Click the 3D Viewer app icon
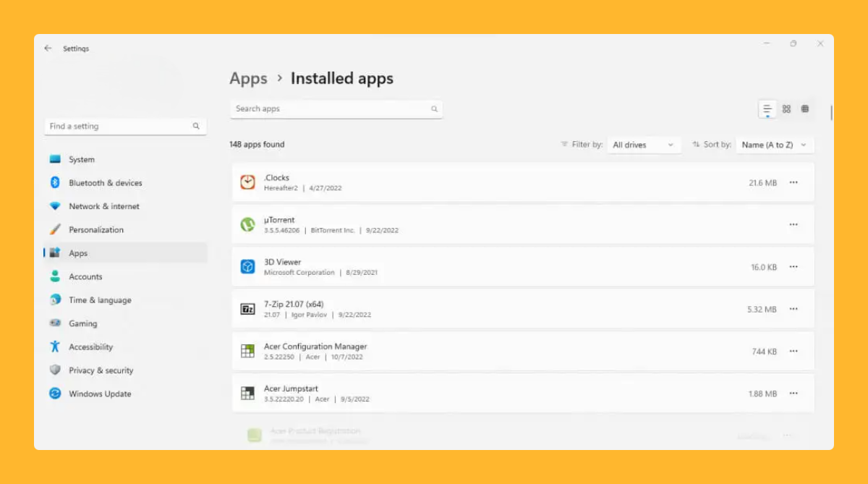The height and width of the screenshot is (484, 868). [248, 267]
